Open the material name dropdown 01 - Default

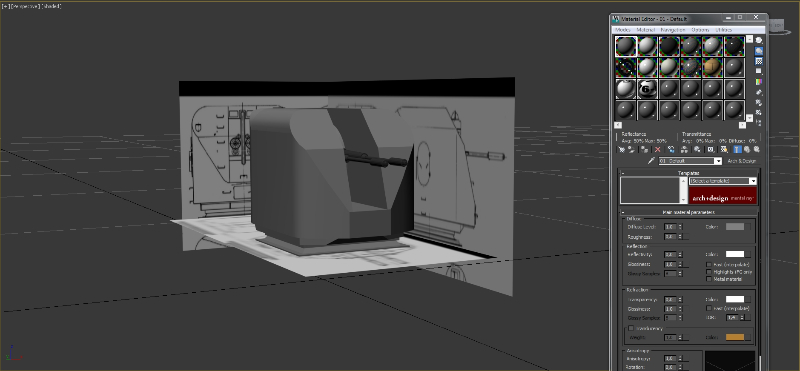(x=690, y=161)
